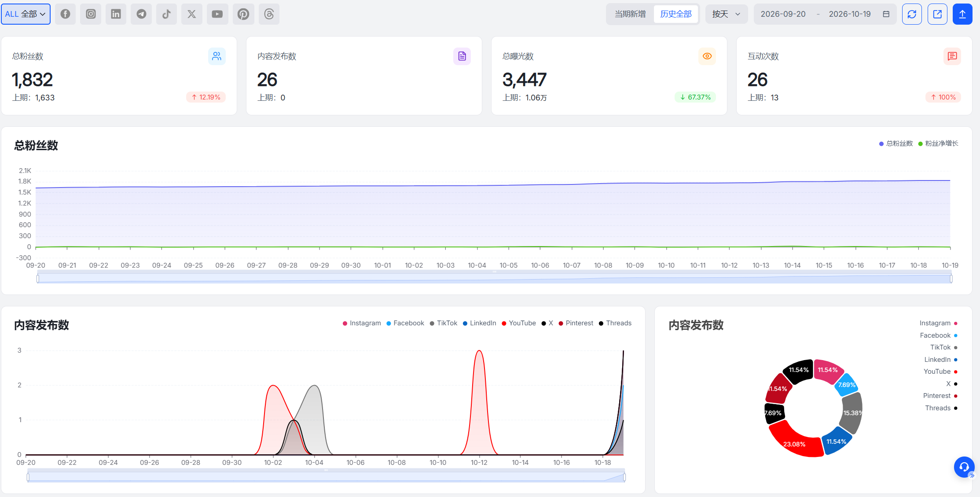Open the 按天 granularity dropdown
980x497 pixels.
(x=727, y=14)
